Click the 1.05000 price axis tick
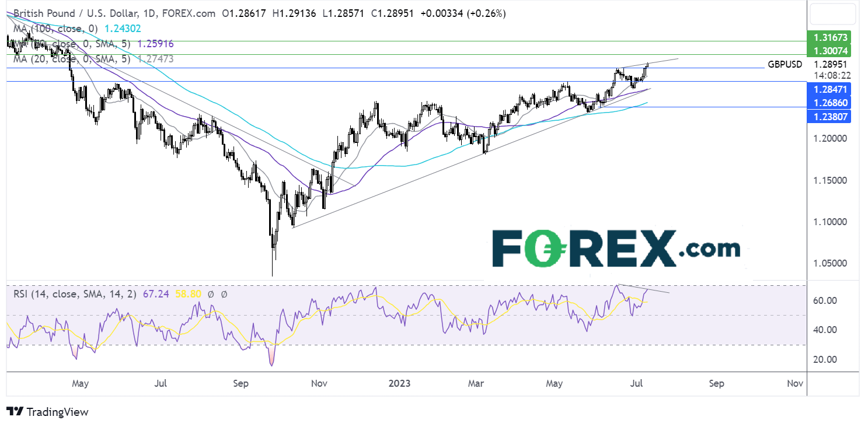The height and width of the screenshot is (427, 868). click(829, 263)
